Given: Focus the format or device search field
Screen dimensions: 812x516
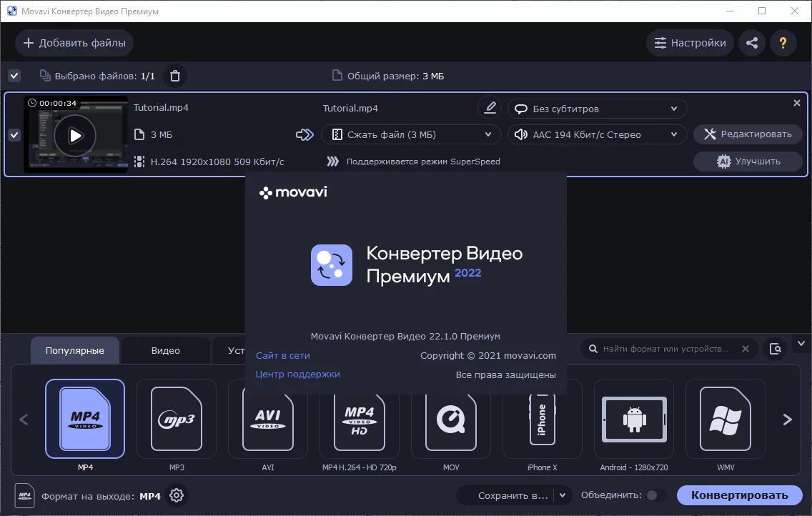Looking at the screenshot, I should (x=665, y=349).
